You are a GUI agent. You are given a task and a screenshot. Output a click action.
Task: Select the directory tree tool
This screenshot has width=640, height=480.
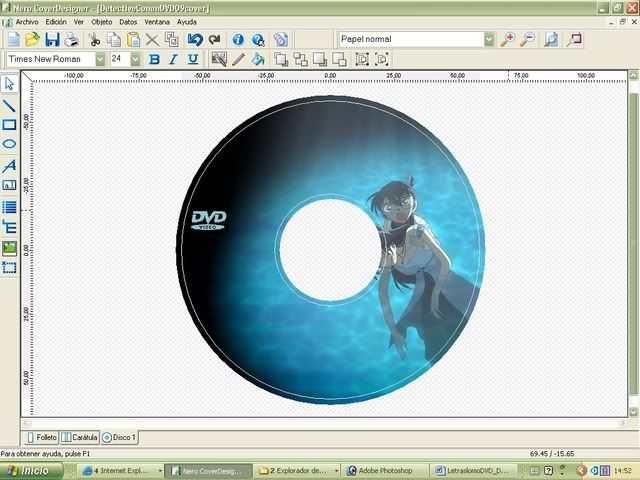[x=9, y=227]
